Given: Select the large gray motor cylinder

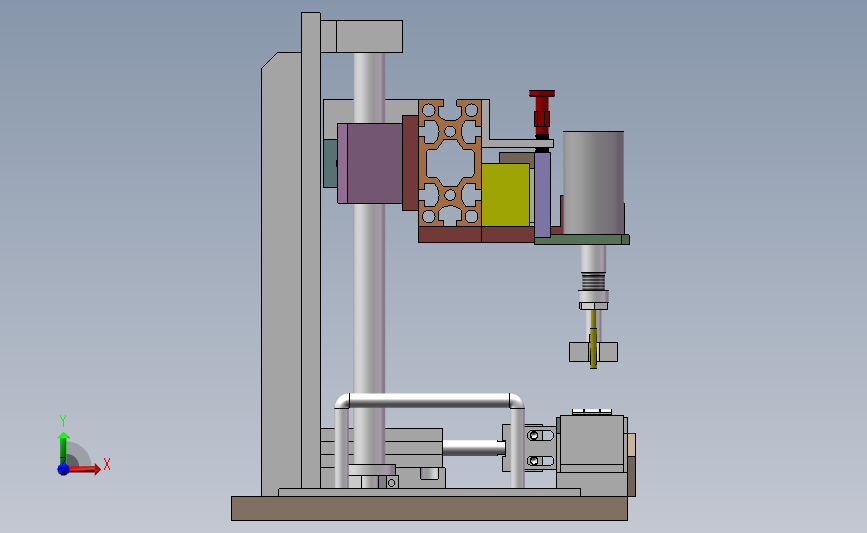Looking at the screenshot, I should [x=593, y=182].
